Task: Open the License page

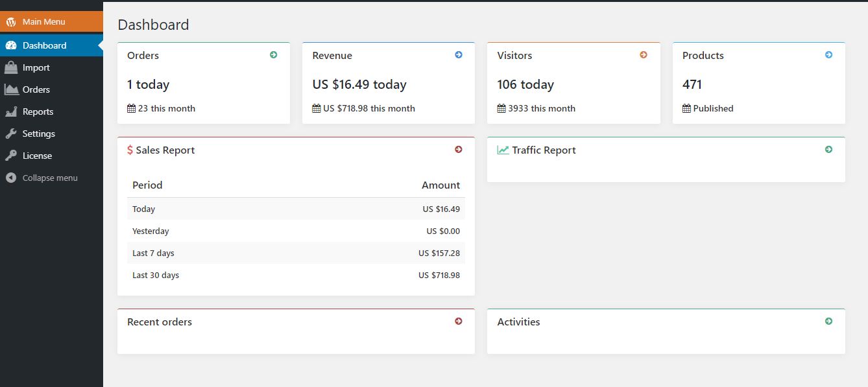Action: click(37, 156)
